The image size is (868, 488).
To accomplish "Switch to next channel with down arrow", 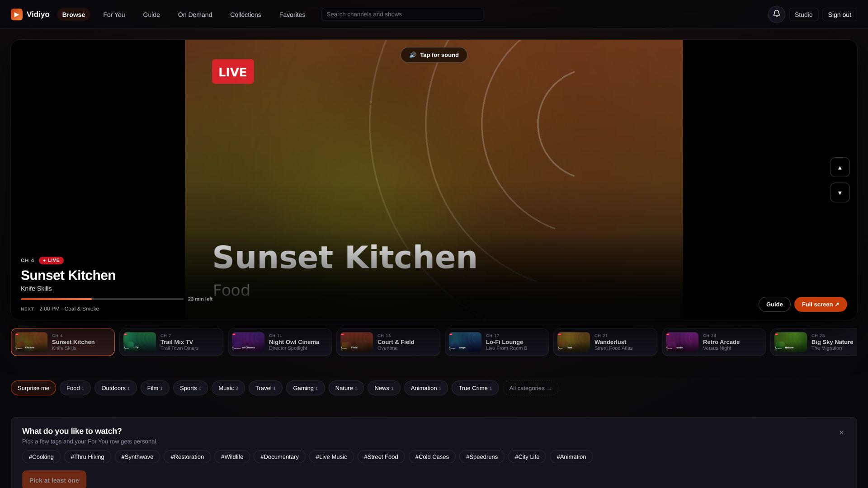I will [840, 192].
